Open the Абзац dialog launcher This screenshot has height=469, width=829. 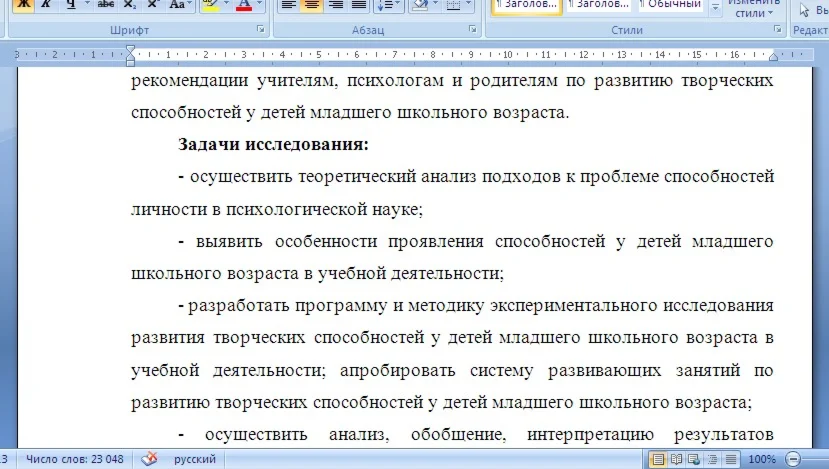473,30
